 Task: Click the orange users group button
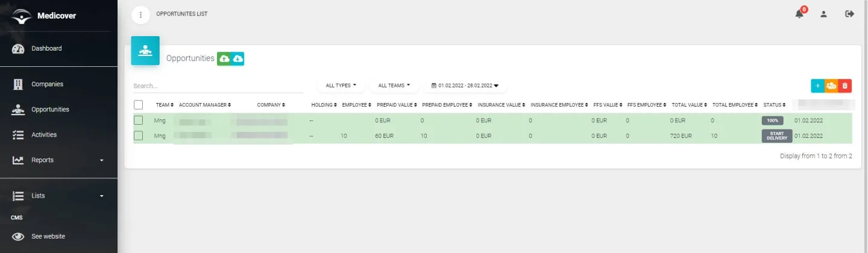pos(831,86)
